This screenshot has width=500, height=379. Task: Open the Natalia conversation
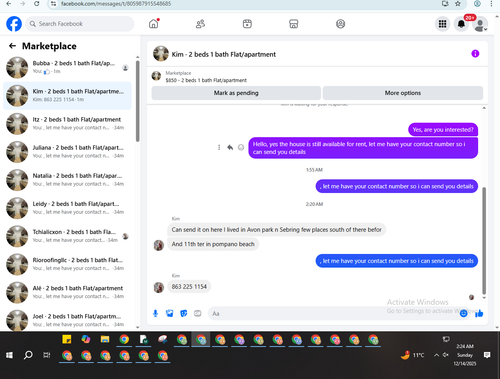67,180
